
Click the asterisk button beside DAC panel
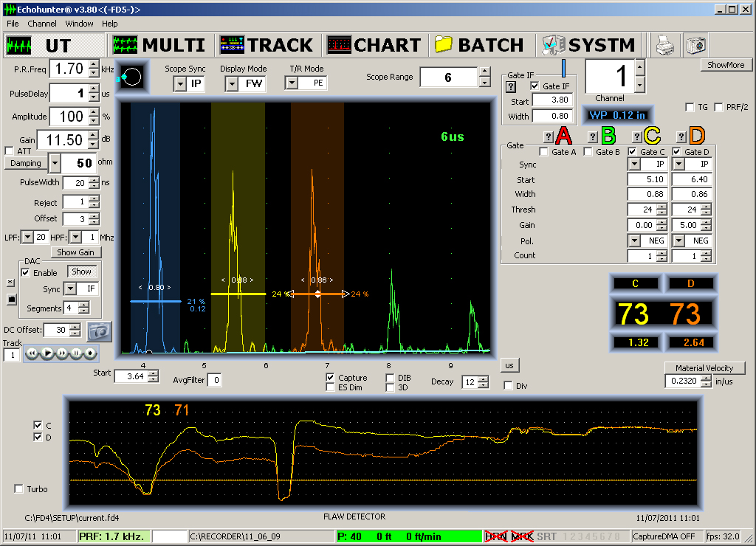click(x=11, y=283)
